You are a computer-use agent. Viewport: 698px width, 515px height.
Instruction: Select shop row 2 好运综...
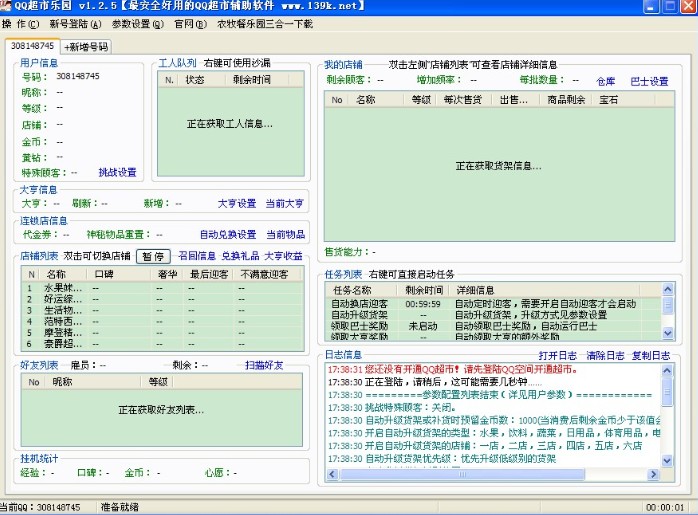(x=162, y=299)
